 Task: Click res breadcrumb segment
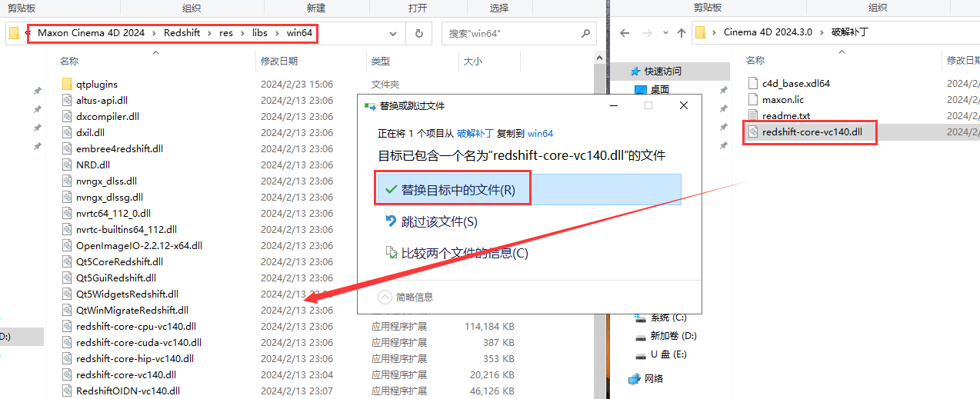226,33
